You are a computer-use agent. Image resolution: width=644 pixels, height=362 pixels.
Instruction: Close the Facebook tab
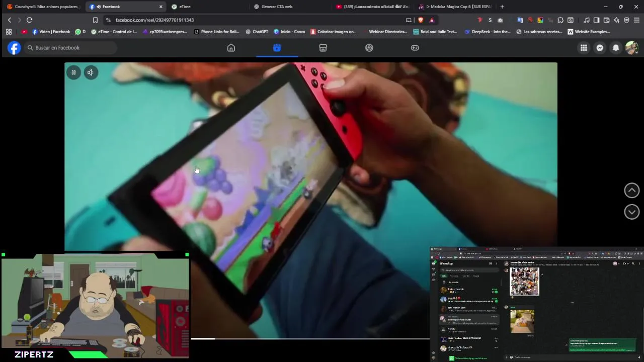click(161, 7)
